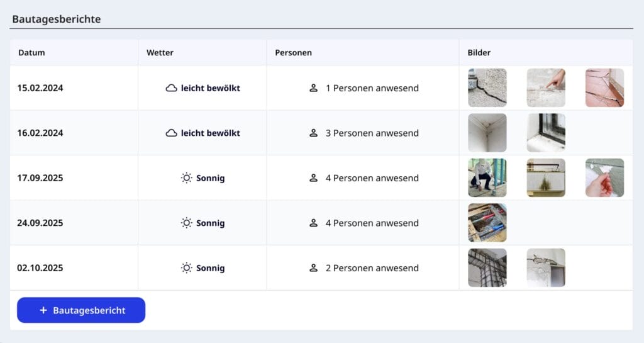644x343 pixels.
Task: Click the person icon beside '1 Personen anwesend'
Action: pos(313,88)
